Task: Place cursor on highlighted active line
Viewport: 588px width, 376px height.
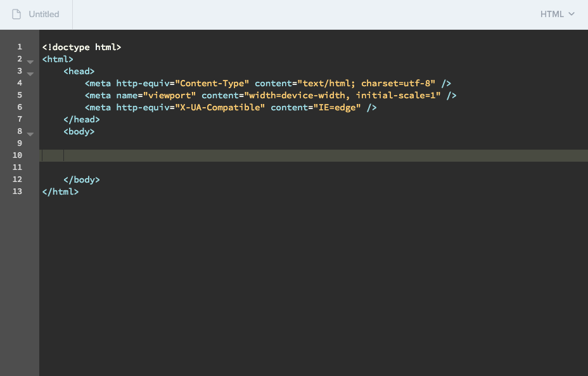Action: point(253,155)
